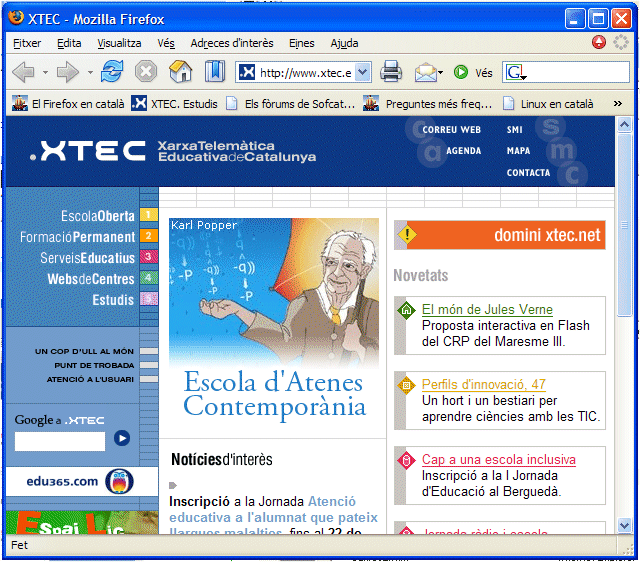
Task: Open the WebsdeCentres section
Action: pos(91,279)
